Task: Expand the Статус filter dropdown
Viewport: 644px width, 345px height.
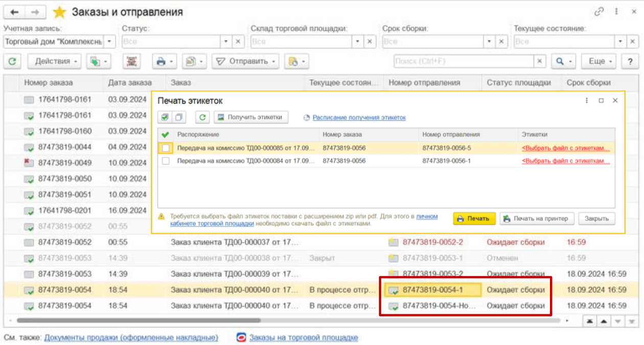Action: [x=226, y=41]
